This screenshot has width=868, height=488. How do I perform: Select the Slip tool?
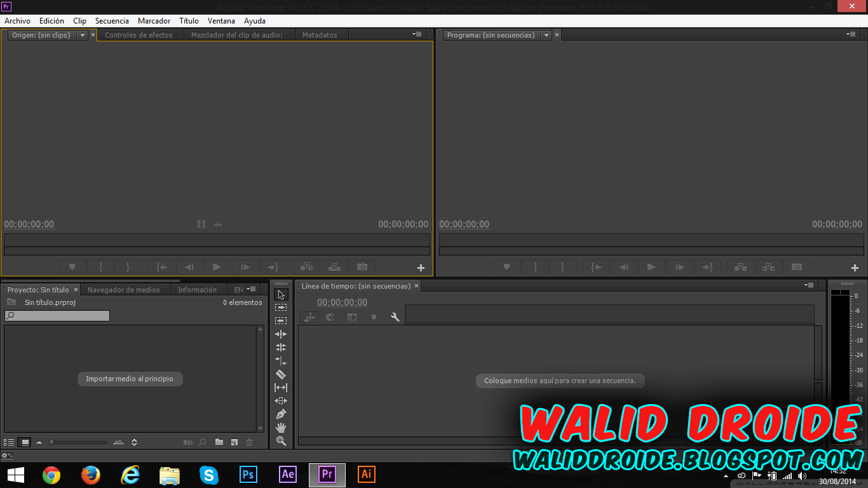[x=281, y=388]
